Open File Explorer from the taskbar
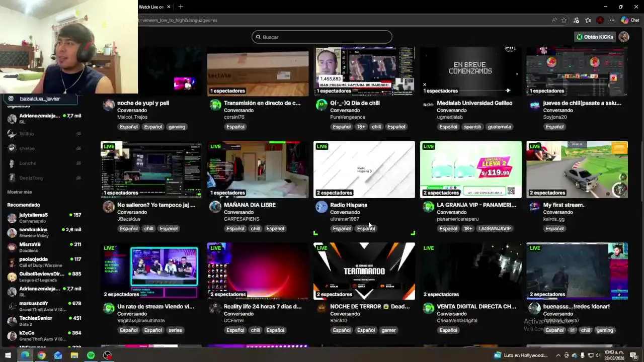Viewport: 644px width, 362px height. [x=74, y=355]
